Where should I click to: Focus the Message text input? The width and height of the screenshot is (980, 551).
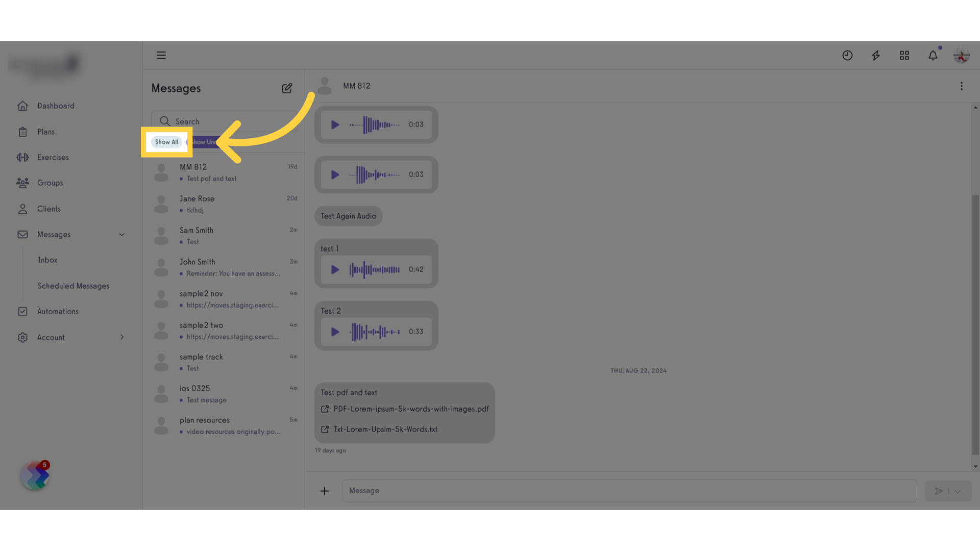(629, 491)
